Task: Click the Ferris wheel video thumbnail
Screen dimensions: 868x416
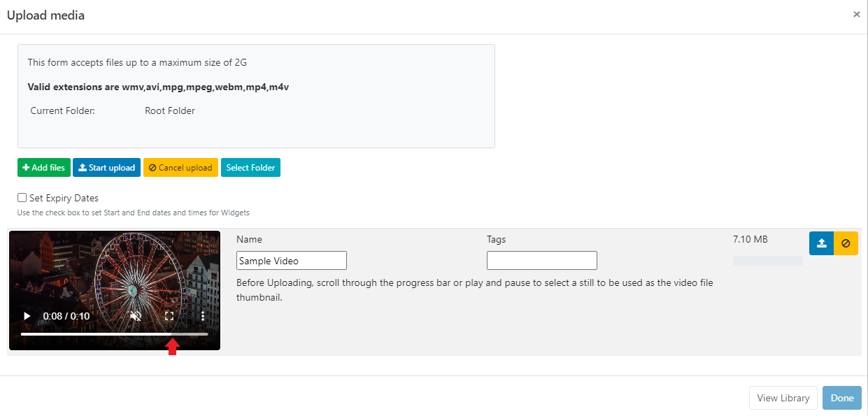Action: coord(114,273)
